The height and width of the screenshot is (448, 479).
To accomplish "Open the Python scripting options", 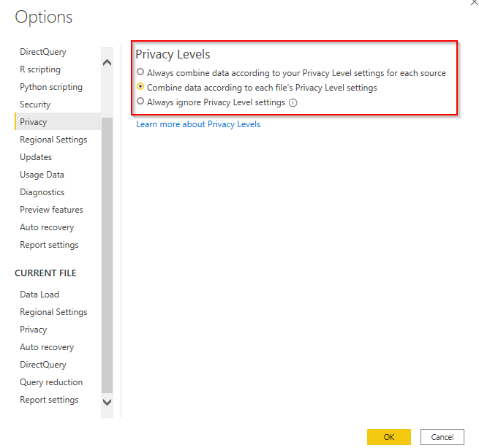I will (x=51, y=87).
